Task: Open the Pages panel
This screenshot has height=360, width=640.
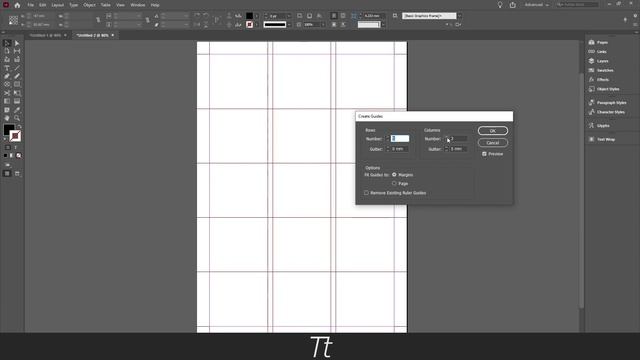Action: tap(599, 42)
